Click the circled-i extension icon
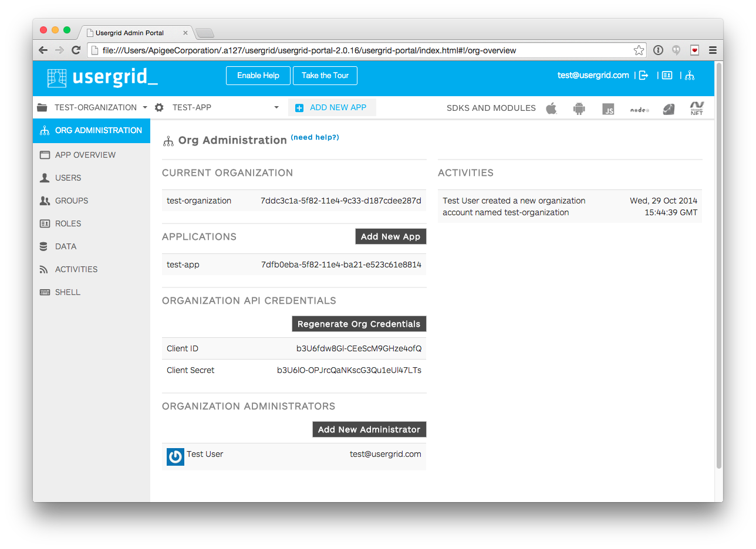Screen dimensions: 756x549 [x=658, y=50]
